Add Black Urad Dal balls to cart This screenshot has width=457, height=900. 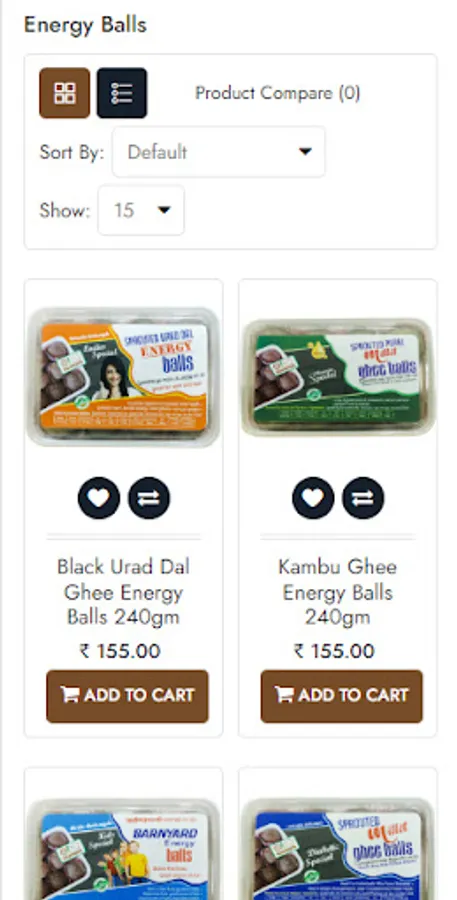[x=127, y=696]
